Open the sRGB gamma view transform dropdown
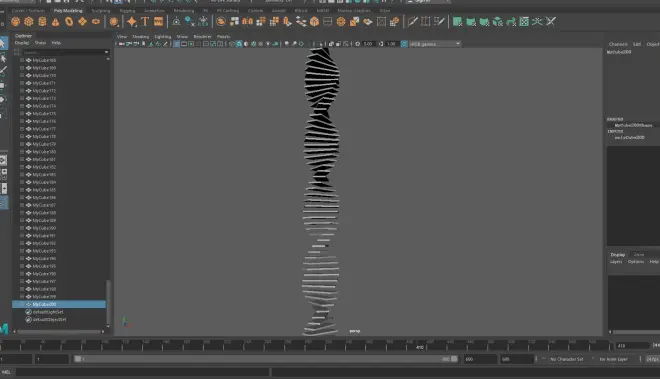Screen dimensions: 660x379 435,44
